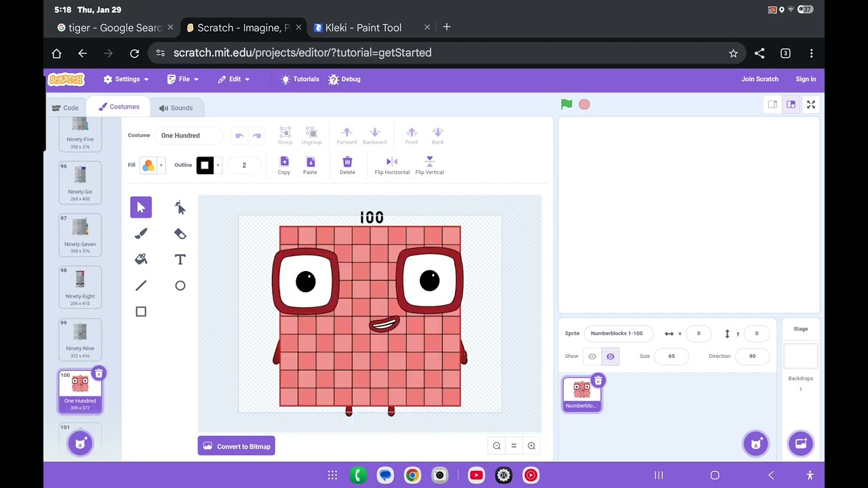Select the Rectangle tool
Image resolution: width=868 pixels, height=488 pixels.
click(141, 312)
